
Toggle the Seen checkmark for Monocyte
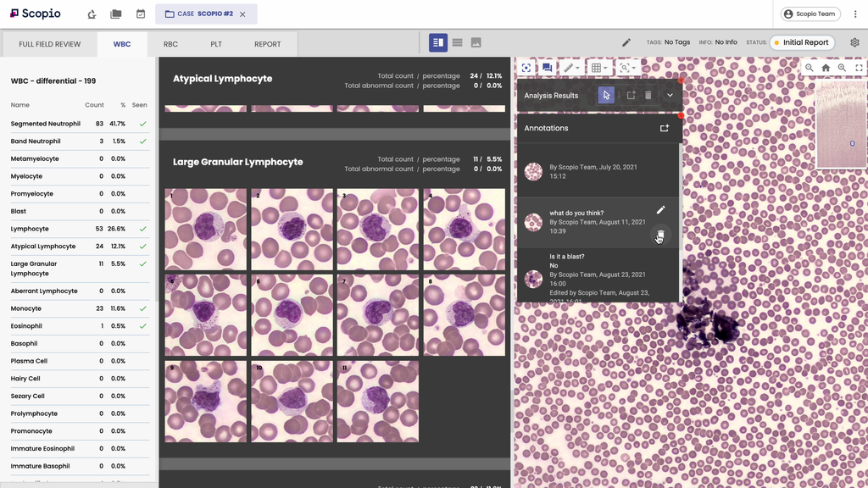point(142,308)
